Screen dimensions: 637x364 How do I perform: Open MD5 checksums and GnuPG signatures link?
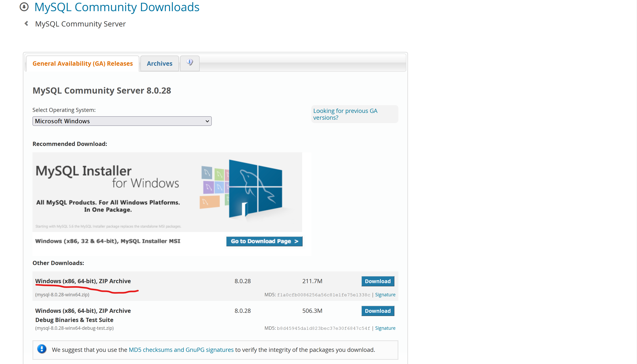181,350
